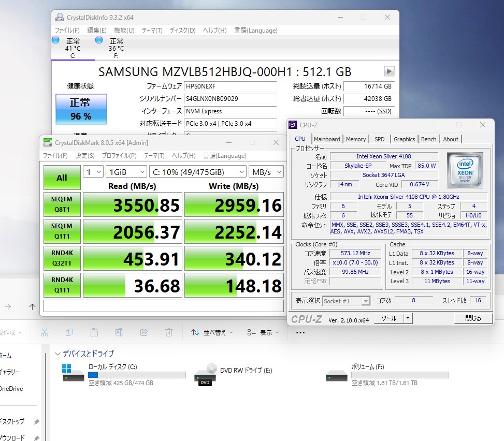Click the comment text field in CrystalDiskMark
The width and height of the screenshot is (504, 441).
tap(164, 306)
